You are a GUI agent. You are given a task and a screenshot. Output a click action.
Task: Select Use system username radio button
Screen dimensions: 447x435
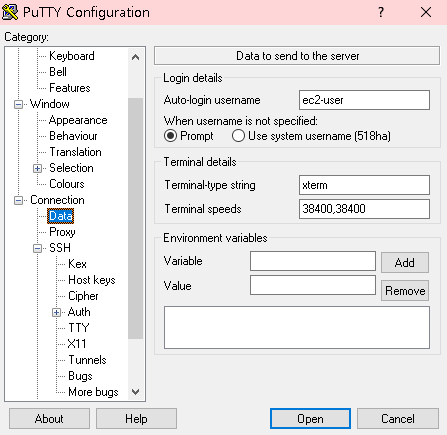(x=238, y=136)
